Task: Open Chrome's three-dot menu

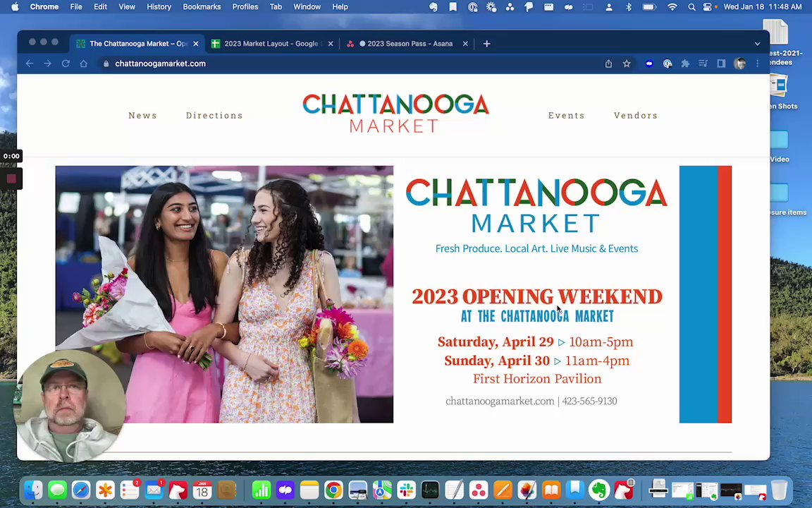Action: [758, 64]
